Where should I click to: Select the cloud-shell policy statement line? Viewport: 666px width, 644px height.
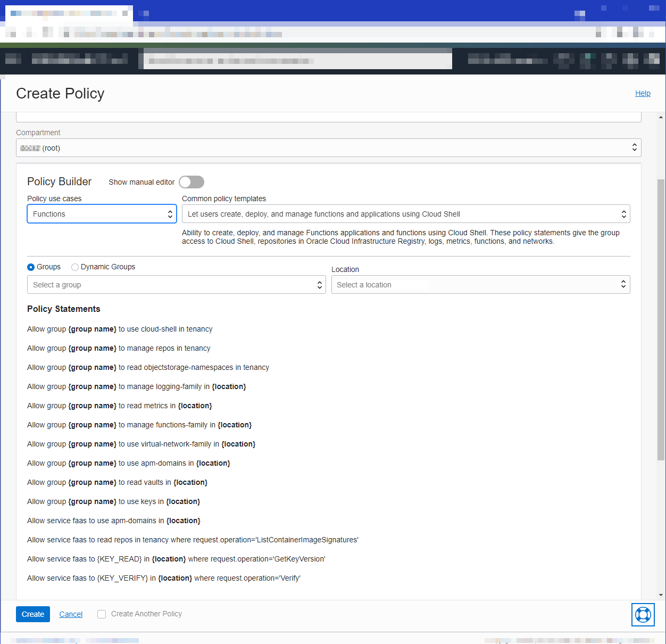120,329
